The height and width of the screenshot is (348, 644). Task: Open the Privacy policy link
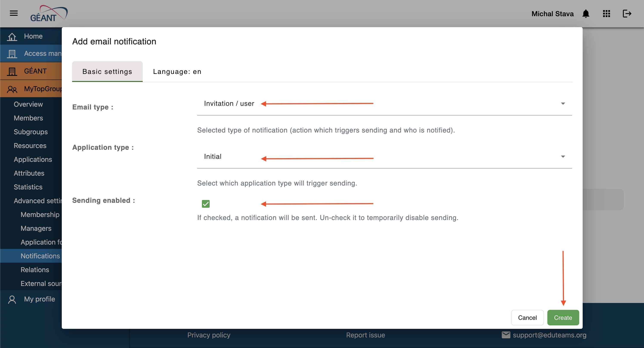pyautogui.click(x=209, y=335)
